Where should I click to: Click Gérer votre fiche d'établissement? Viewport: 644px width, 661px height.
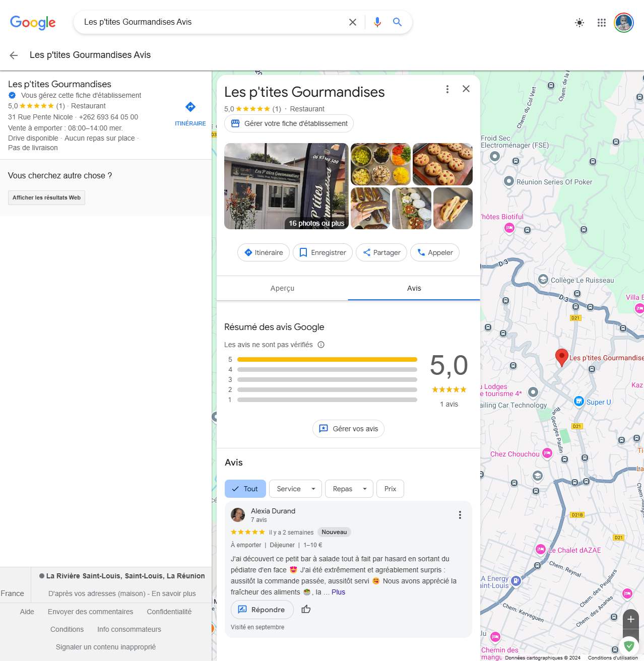(289, 123)
